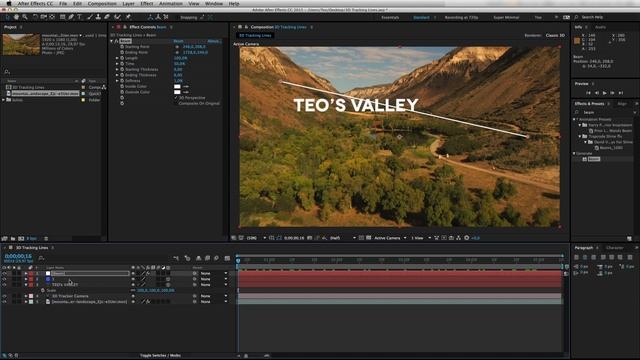
Task: Switch to the Standard workspace
Action: click(x=421, y=18)
